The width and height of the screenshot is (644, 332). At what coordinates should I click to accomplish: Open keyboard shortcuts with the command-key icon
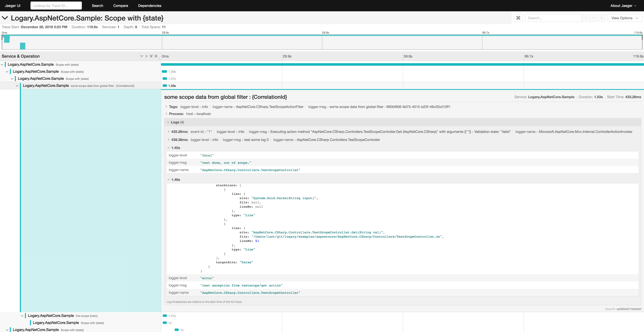point(518,18)
